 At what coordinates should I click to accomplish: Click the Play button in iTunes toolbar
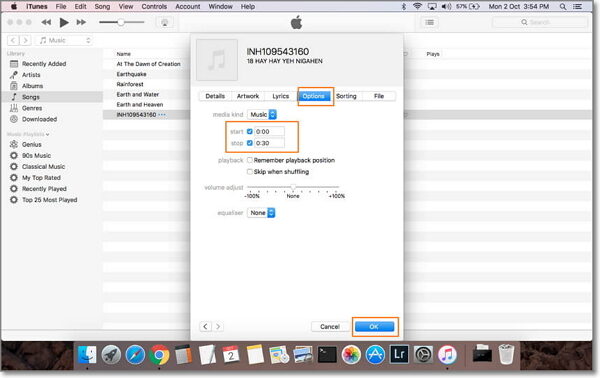point(64,23)
